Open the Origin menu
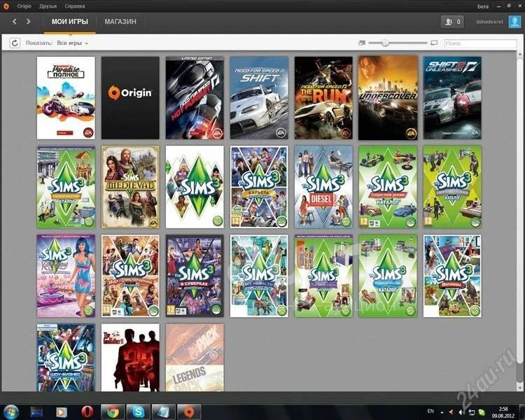This screenshot has height=420, width=525. 24,6
